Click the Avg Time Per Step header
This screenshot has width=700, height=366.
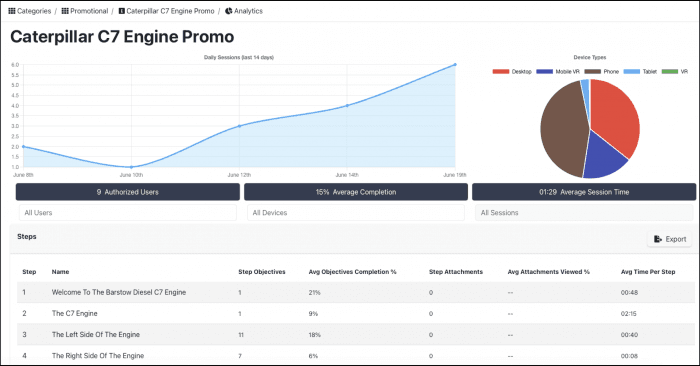[648, 272]
